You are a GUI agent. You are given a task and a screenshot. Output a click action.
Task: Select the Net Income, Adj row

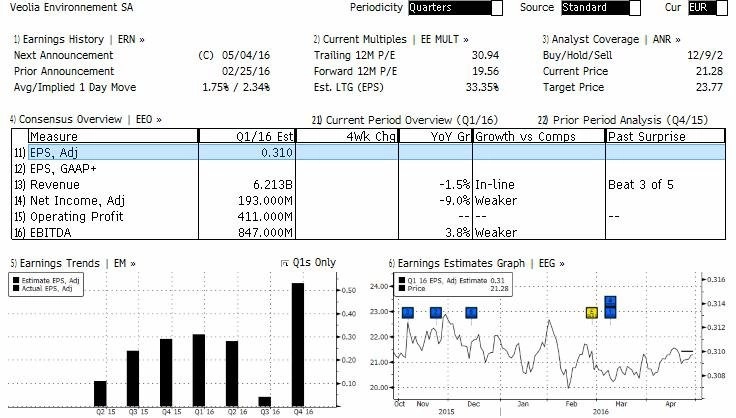[x=368, y=200]
